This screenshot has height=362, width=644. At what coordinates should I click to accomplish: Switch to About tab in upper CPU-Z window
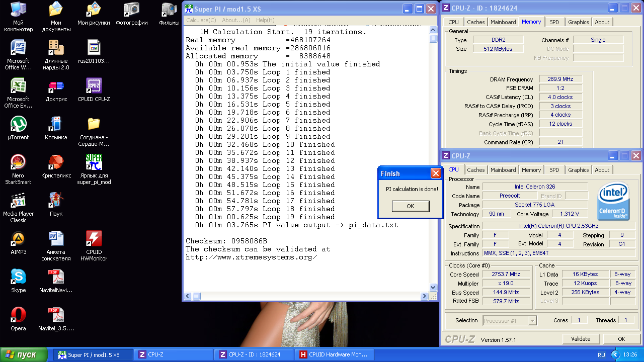602,22
